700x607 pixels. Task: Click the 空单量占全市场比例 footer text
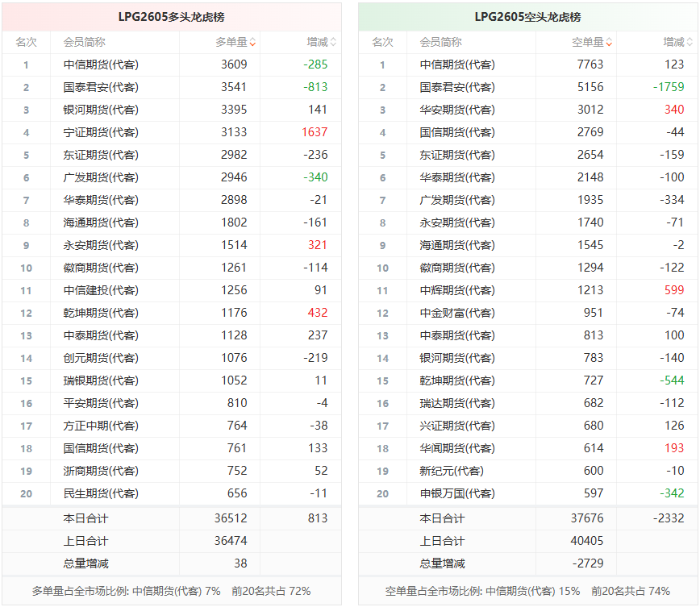527,592
